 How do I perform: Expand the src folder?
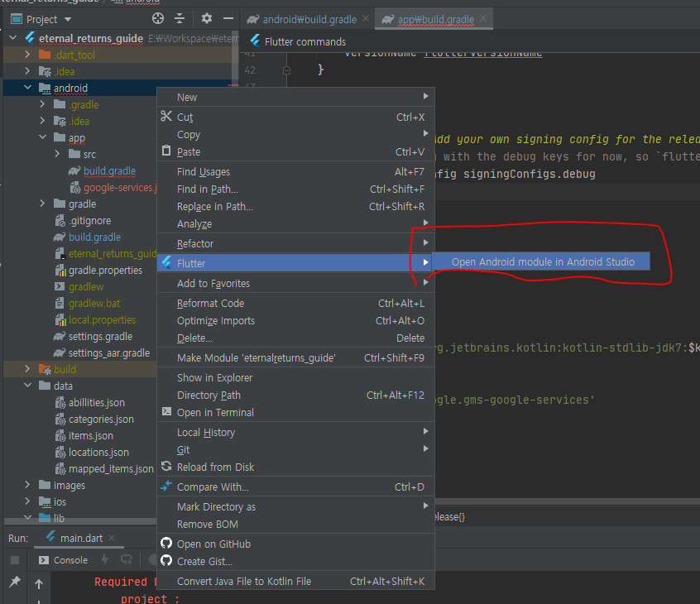pyautogui.click(x=57, y=154)
